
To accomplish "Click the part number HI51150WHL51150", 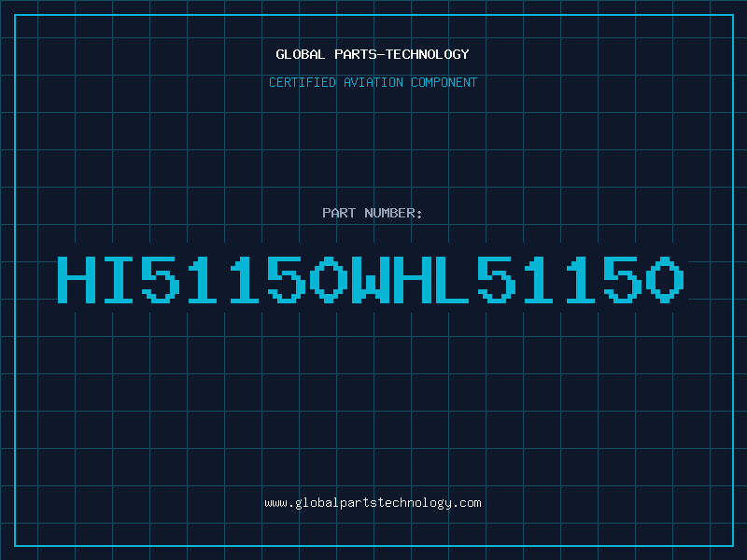I will [x=371, y=279].
